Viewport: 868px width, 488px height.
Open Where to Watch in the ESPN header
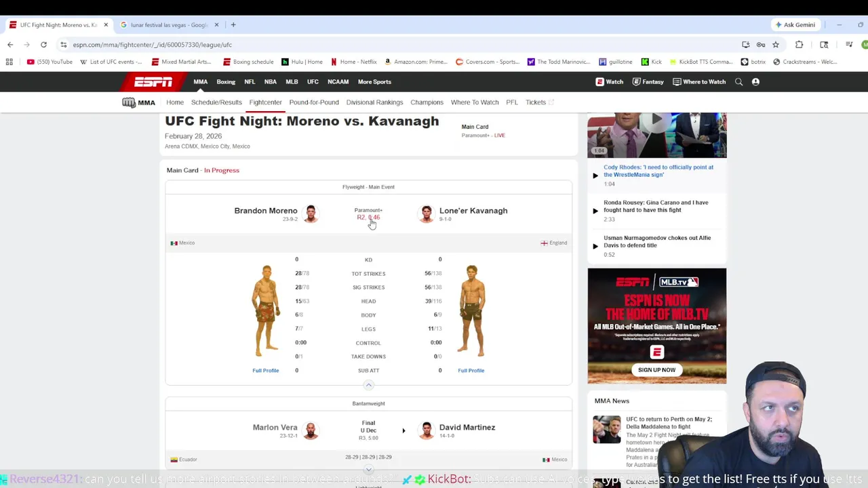(x=699, y=82)
